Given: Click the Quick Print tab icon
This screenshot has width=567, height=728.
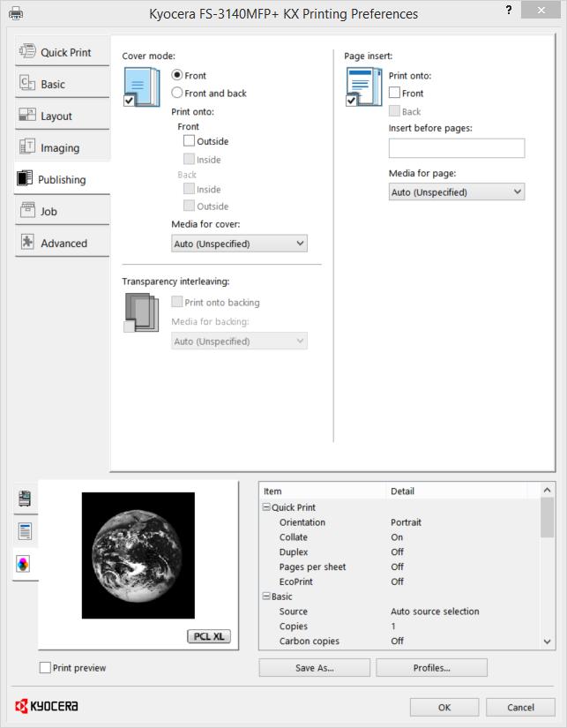Looking at the screenshot, I should point(27,50).
